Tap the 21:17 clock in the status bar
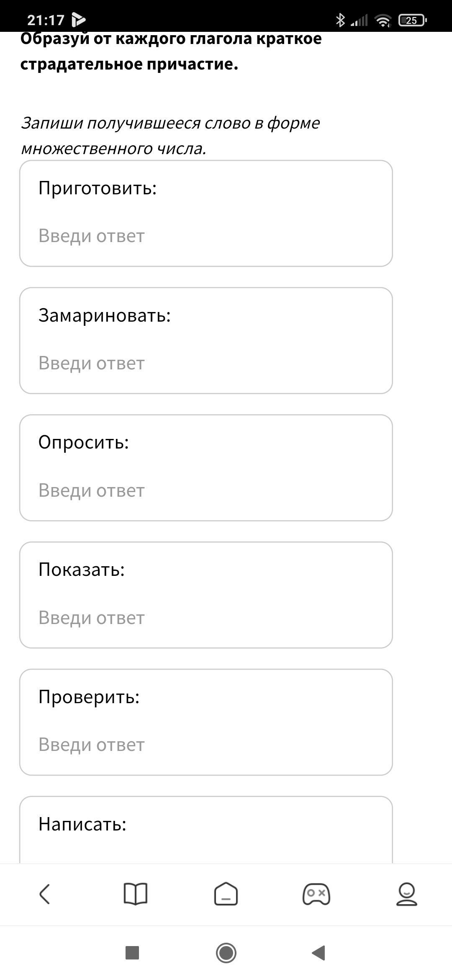Image resolution: width=452 pixels, height=980 pixels. click(x=46, y=20)
